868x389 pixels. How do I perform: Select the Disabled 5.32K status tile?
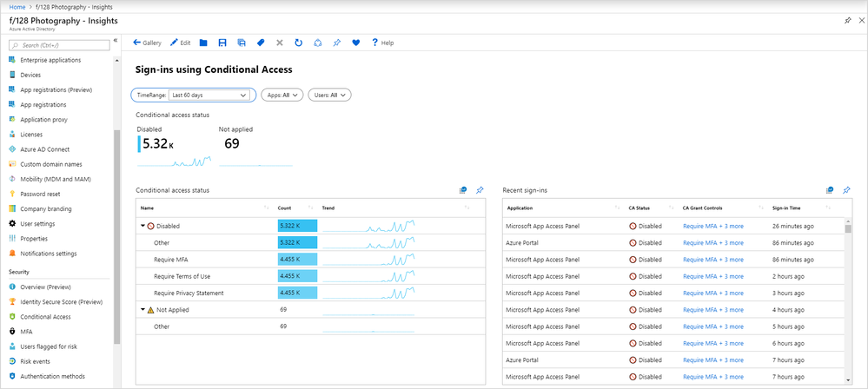click(x=175, y=146)
